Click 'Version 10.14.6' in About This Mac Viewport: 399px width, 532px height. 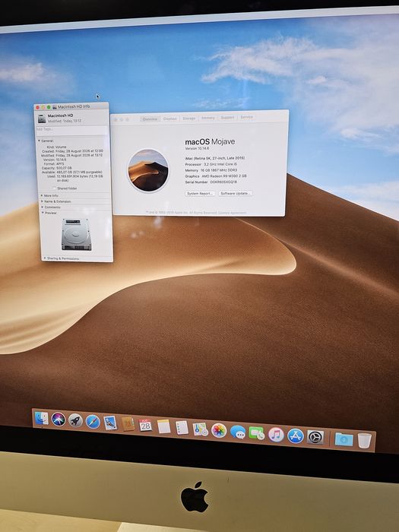pyautogui.click(x=197, y=148)
